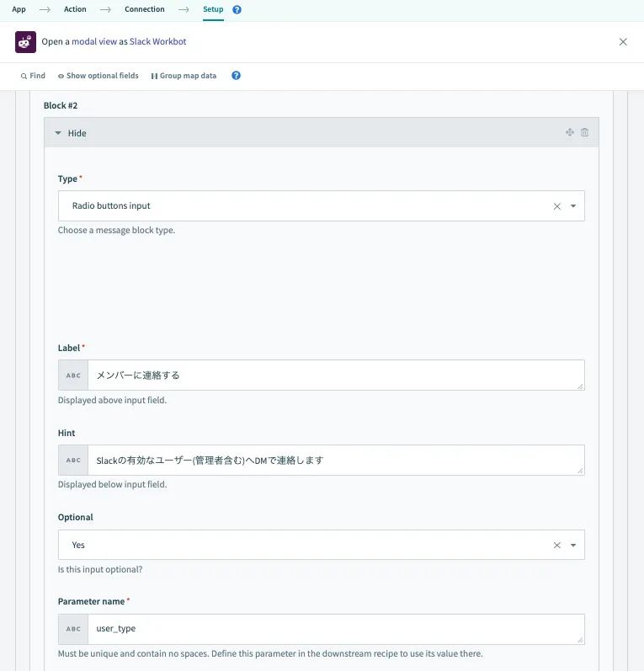Click the 'Choose a message block type.' text

tap(116, 230)
